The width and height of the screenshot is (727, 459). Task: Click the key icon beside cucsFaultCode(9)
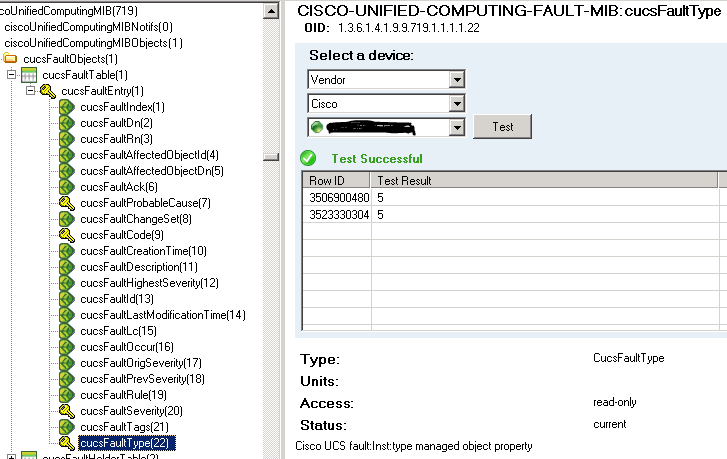(x=67, y=235)
